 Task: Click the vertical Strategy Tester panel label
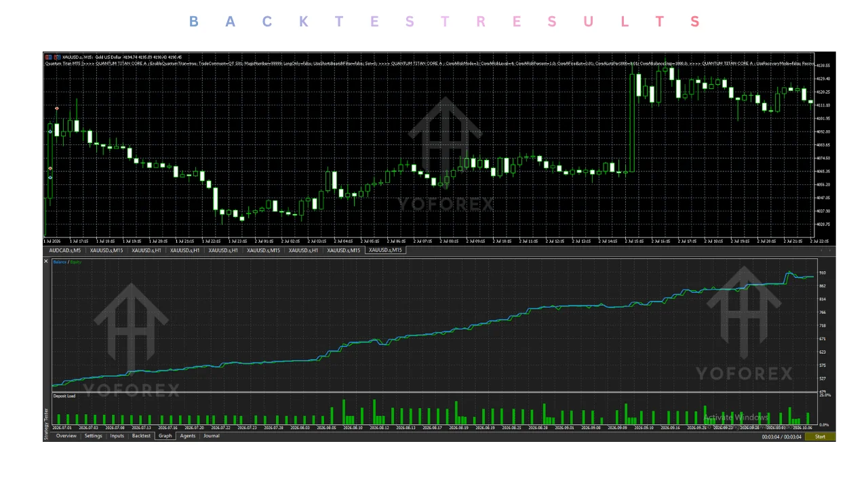pos(46,424)
